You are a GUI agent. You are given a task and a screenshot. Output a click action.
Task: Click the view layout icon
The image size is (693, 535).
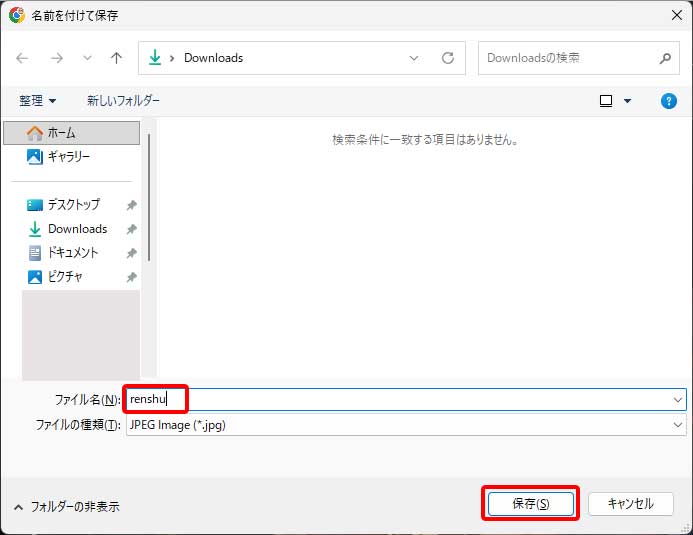(x=606, y=101)
